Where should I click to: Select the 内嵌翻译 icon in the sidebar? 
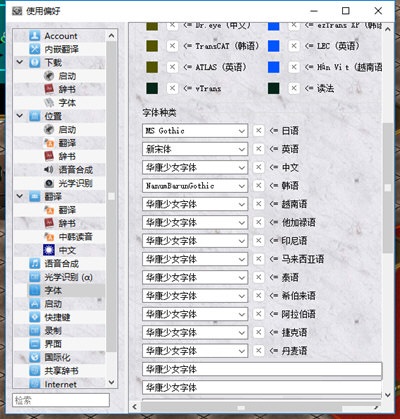35,49
